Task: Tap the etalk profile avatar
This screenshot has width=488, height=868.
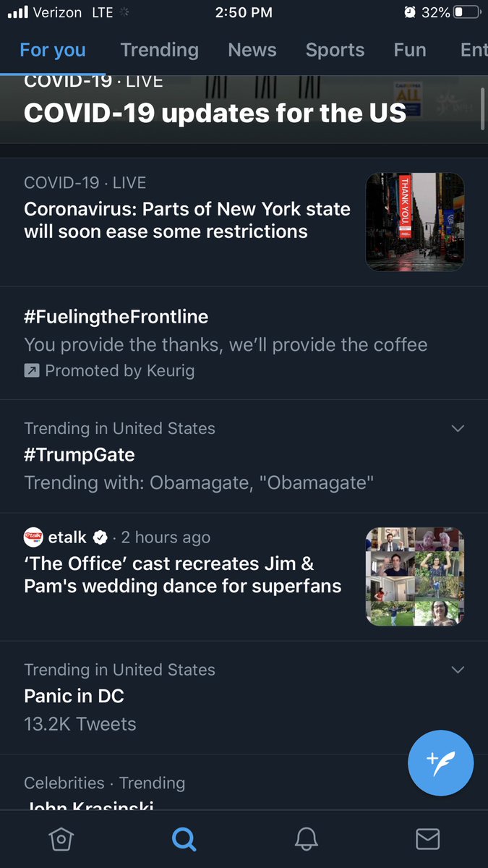Action: point(33,537)
